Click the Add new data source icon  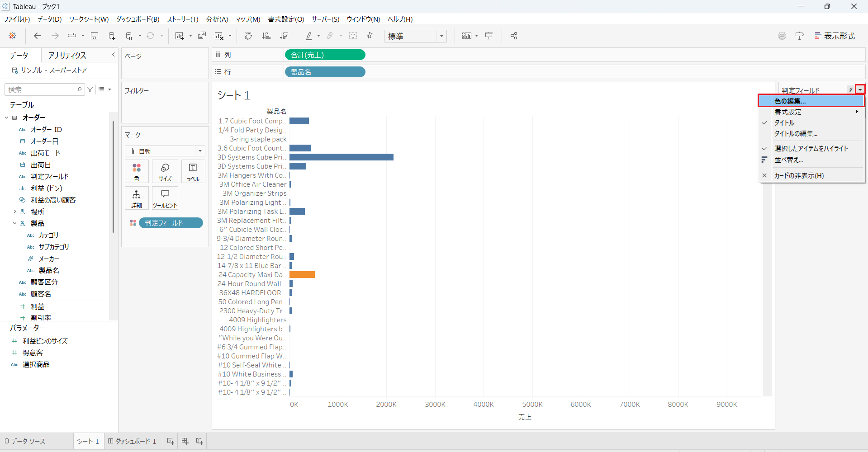[112, 36]
